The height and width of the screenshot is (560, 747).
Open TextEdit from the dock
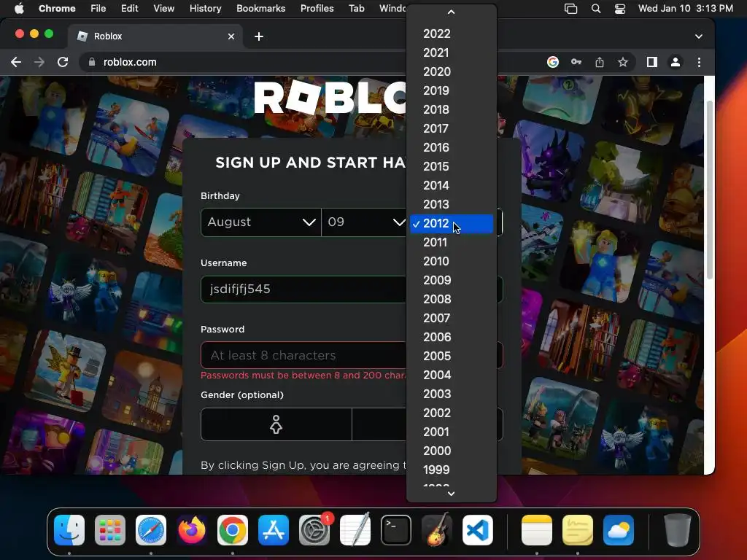[355, 530]
